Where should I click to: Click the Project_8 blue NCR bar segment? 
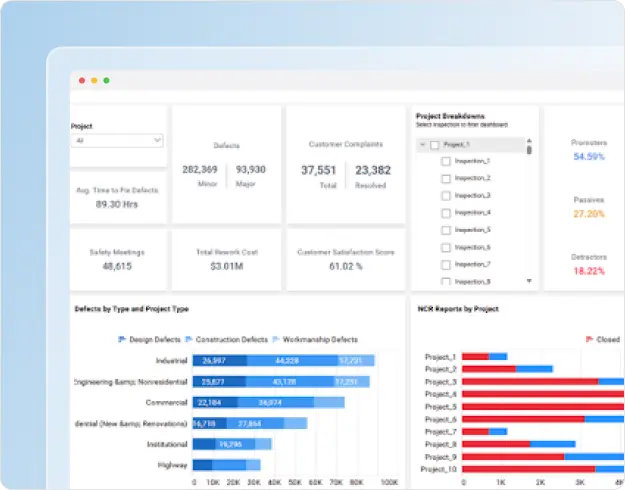click(552, 444)
